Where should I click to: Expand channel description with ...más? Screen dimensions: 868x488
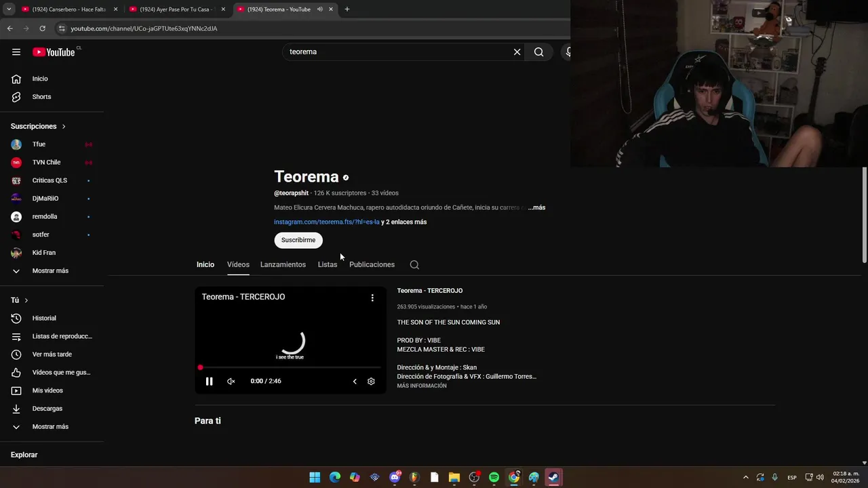click(537, 207)
